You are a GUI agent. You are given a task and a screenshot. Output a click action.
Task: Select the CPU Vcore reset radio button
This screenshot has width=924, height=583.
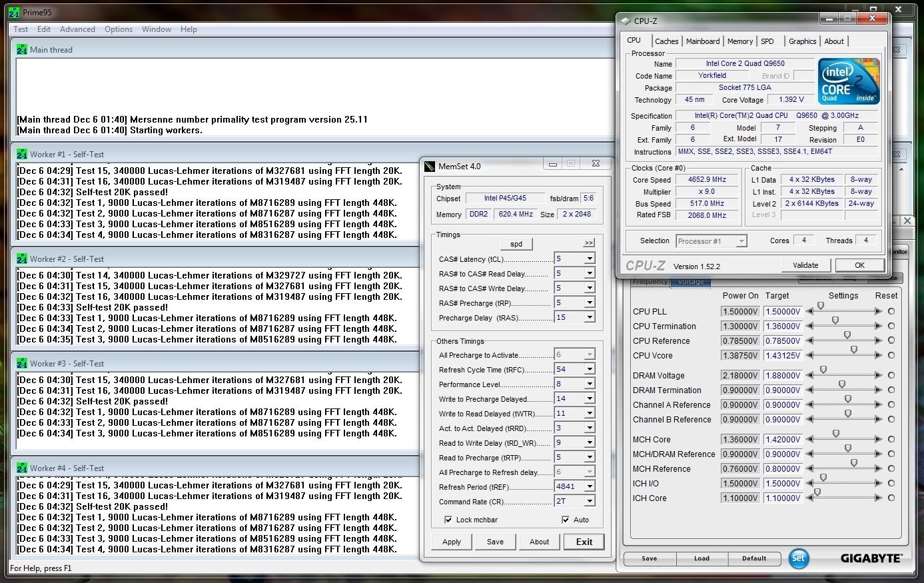891,355
